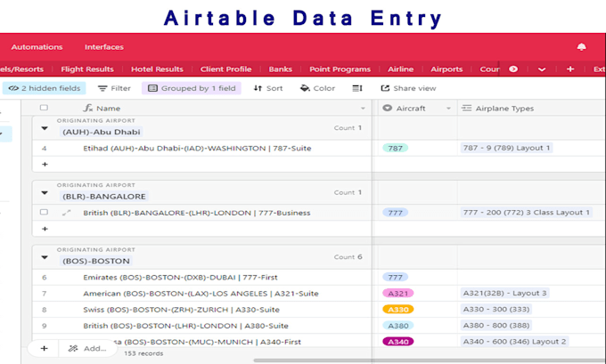Switch to the Airline table
The image size is (606, 364).
click(x=400, y=69)
